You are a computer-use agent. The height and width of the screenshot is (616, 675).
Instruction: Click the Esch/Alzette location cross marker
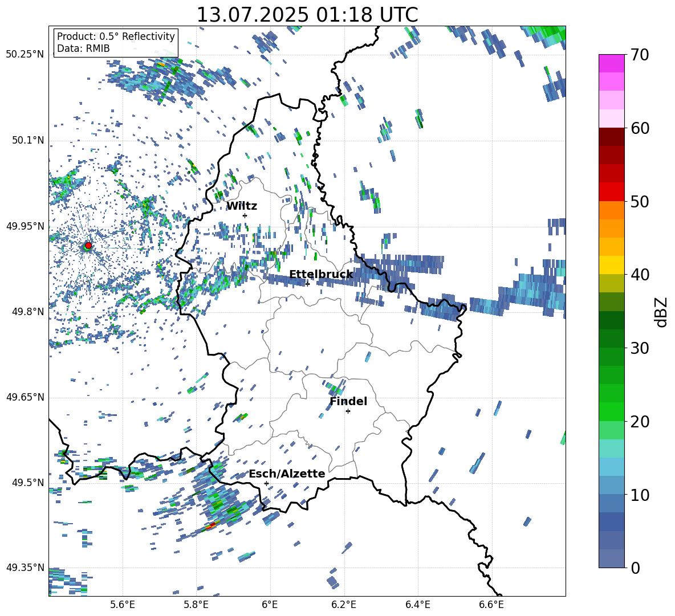click(266, 483)
